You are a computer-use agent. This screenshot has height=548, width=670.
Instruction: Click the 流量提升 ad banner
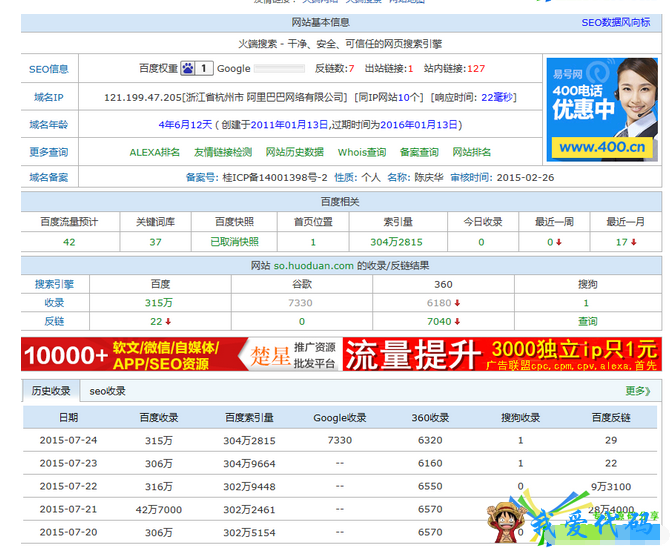coord(502,354)
